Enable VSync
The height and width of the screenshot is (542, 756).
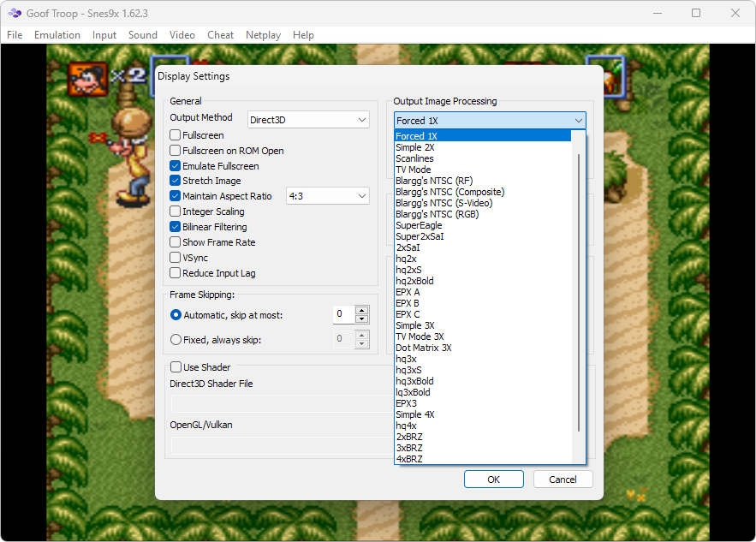click(x=176, y=257)
